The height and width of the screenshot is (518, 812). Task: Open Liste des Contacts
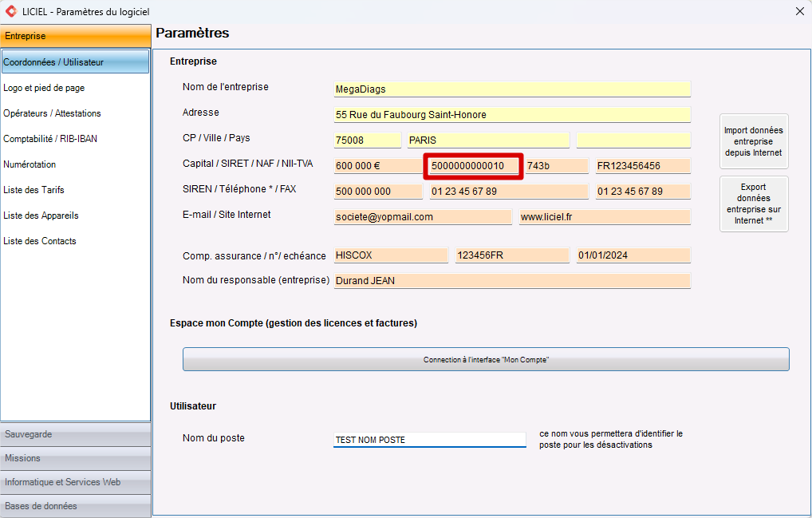(x=39, y=241)
